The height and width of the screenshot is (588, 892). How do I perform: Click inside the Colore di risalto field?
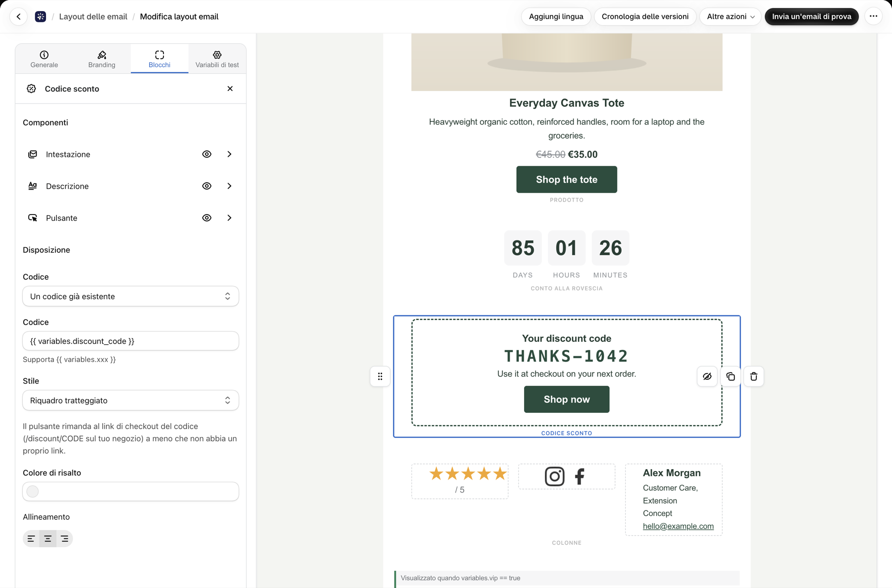pos(131,491)
